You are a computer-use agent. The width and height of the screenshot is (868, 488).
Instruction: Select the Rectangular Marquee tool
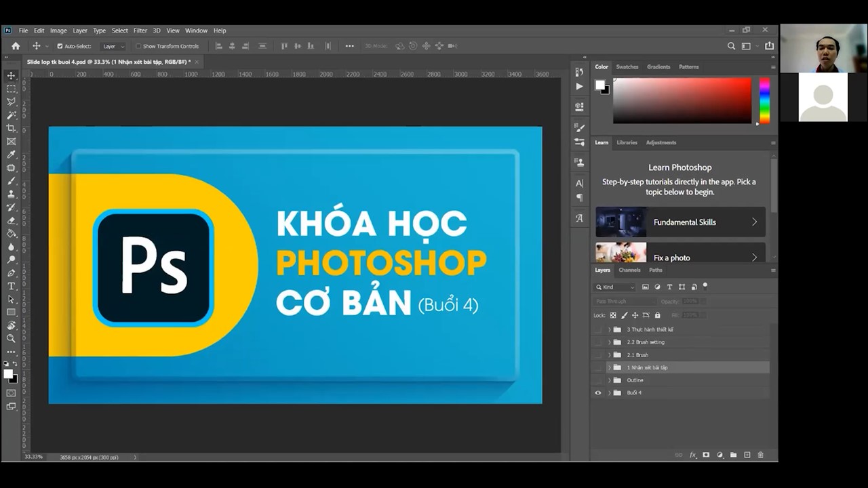click(x=11, y=89)
